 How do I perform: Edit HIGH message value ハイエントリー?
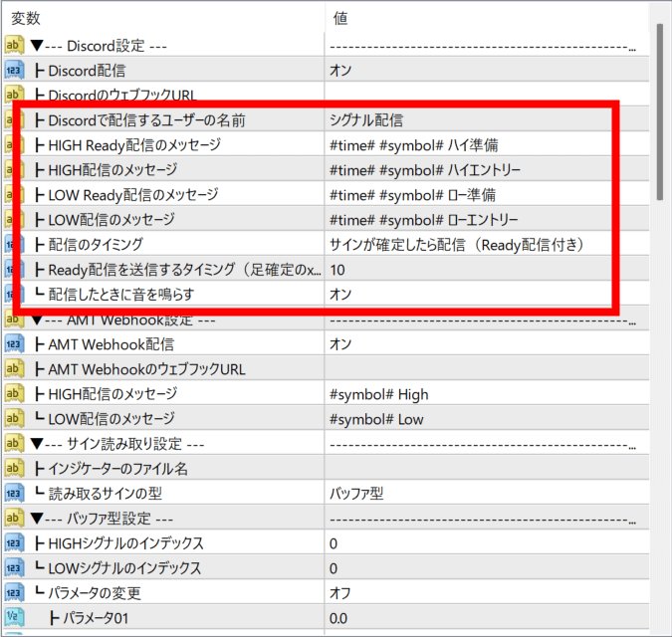[x=425, y=169]
